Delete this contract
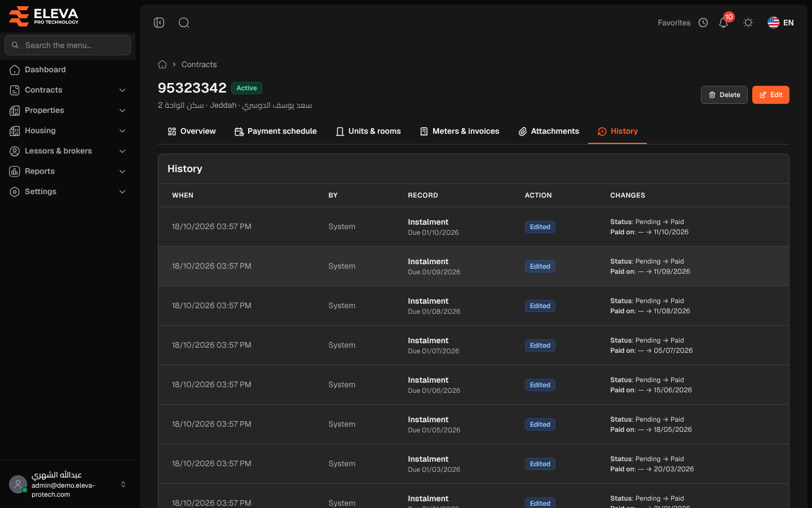This screenshot has width=812, height=508. [724, 95]
